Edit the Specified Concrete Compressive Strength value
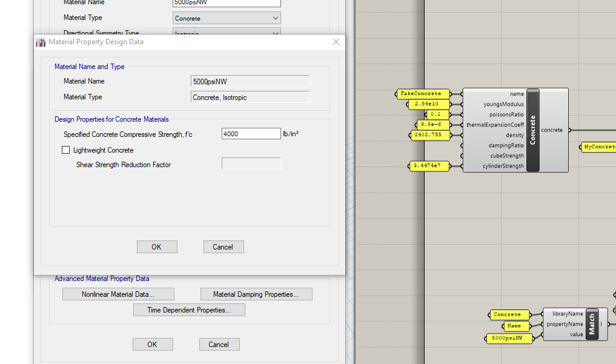The height and width of the screenshot is (364, 616). [251, 133]
